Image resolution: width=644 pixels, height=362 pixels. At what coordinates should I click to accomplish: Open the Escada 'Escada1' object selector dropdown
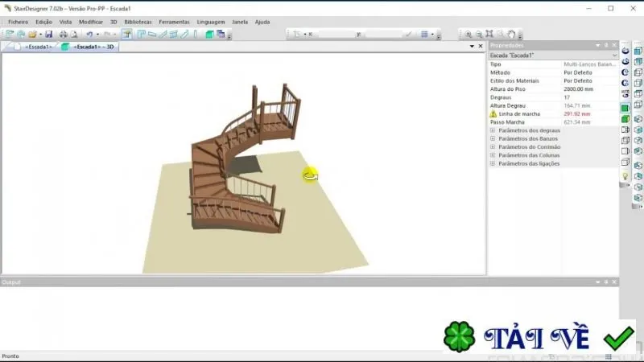(x=614, y=56)
